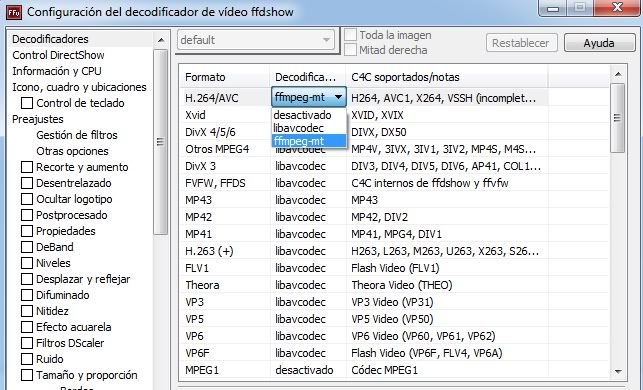Screen dimensions: 643x390
Task: Click the left list scrollbar thumb
Action: point(160,142)
